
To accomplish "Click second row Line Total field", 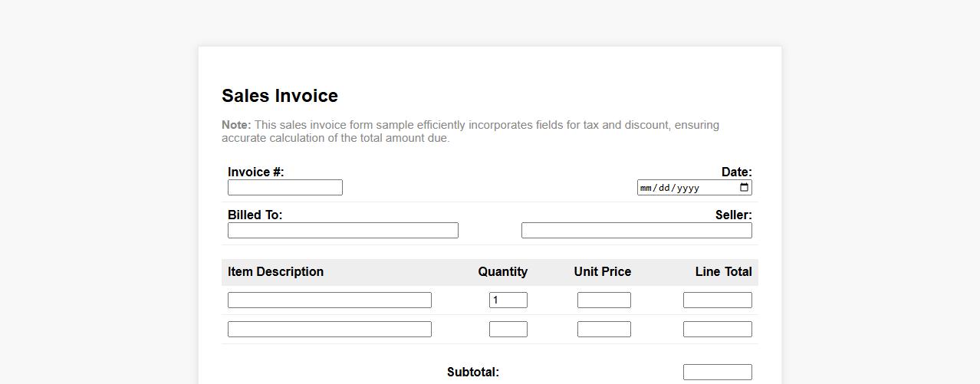I will 718,330.
